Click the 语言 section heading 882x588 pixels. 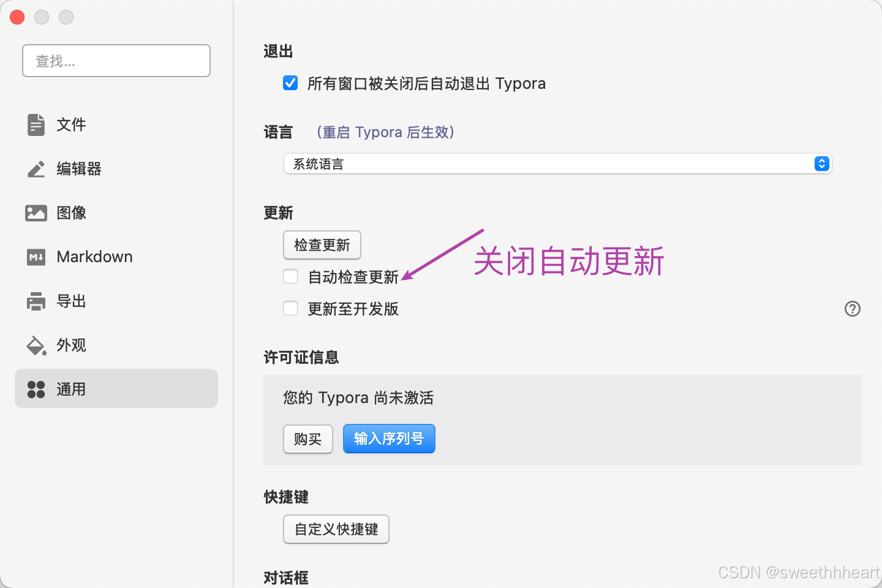[x=279, y=132]
